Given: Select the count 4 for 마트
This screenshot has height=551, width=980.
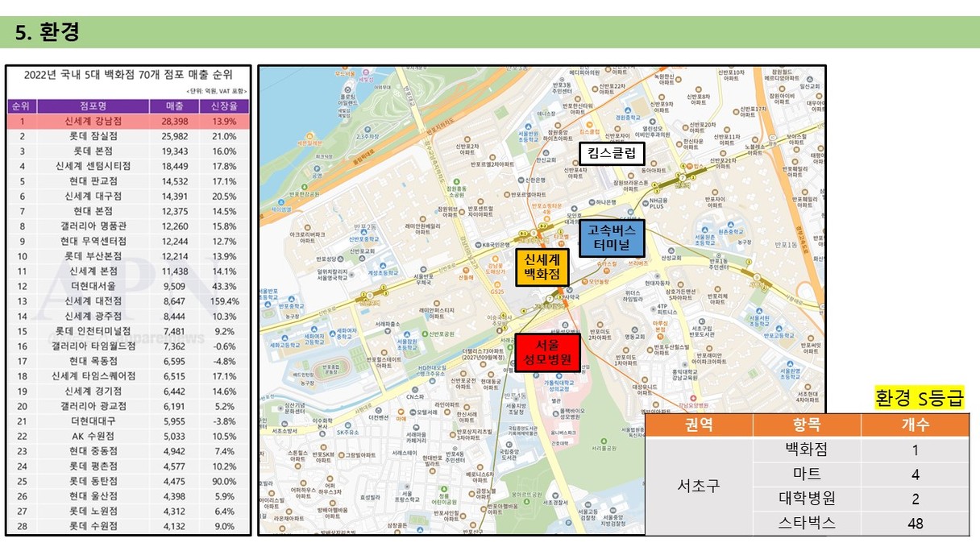Looking at the screenshot, I should (915, 474).
